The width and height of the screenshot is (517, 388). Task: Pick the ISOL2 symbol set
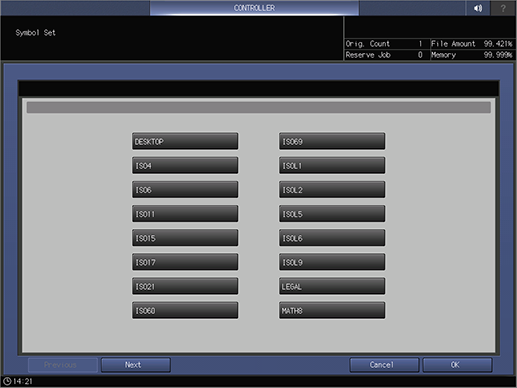pos(332,190)
